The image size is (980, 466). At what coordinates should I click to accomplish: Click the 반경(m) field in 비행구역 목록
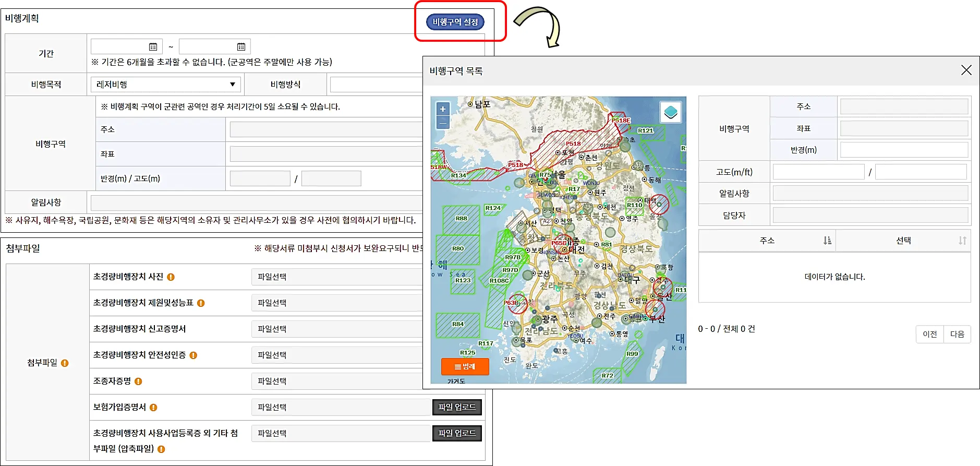point(904,150)
